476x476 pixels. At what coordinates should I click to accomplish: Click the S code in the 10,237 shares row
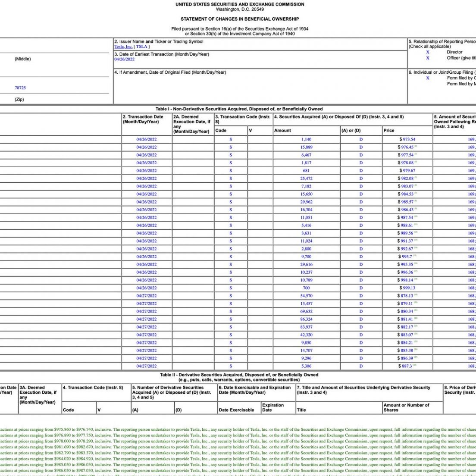[231, 272]
